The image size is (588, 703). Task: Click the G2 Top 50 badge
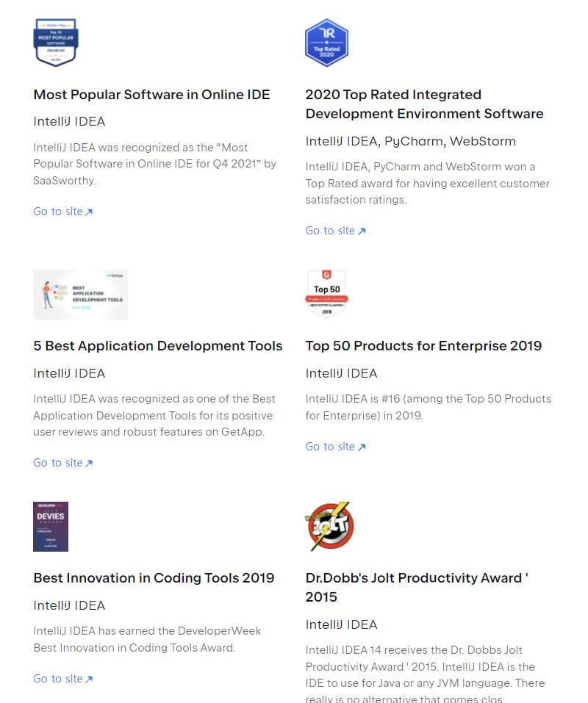(x=326, y=294)
